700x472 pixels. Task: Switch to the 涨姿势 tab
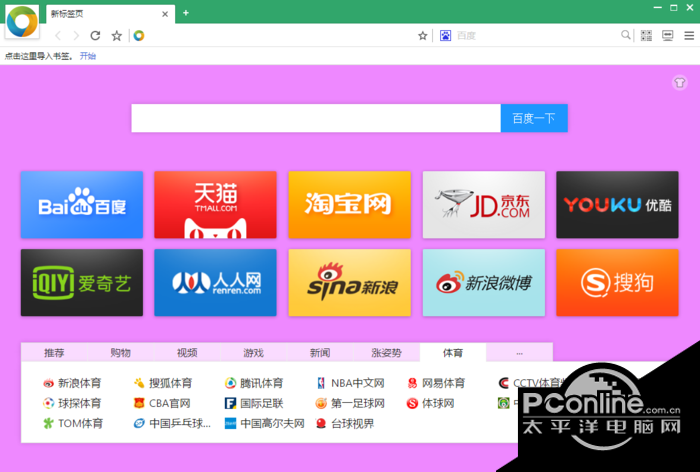tap(387, 353)
